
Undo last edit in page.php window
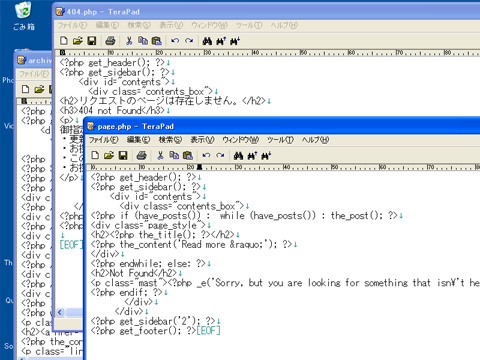click(206, 155)
